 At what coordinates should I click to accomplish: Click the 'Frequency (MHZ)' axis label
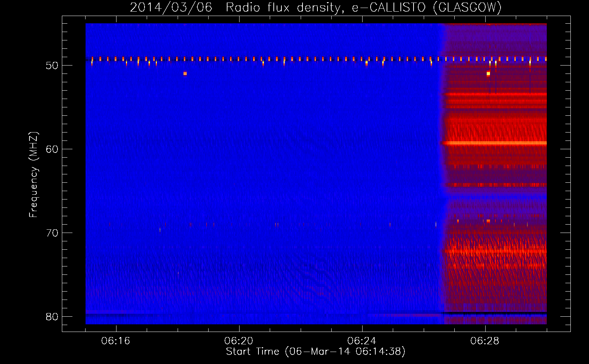point(33,175)
